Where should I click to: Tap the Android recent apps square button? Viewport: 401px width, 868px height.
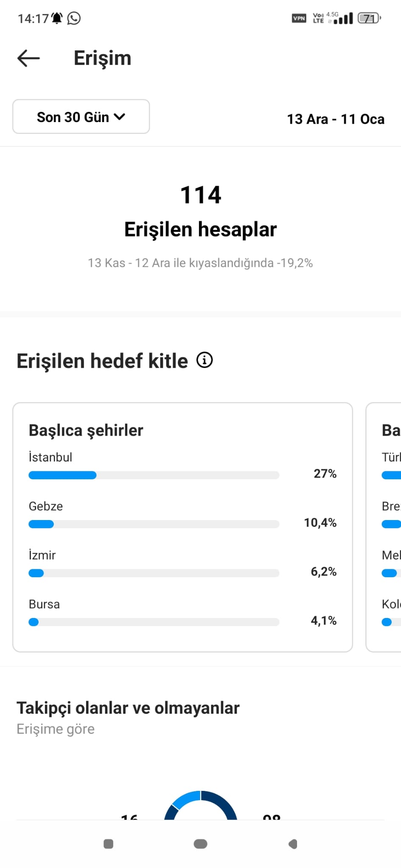(109, 844)
